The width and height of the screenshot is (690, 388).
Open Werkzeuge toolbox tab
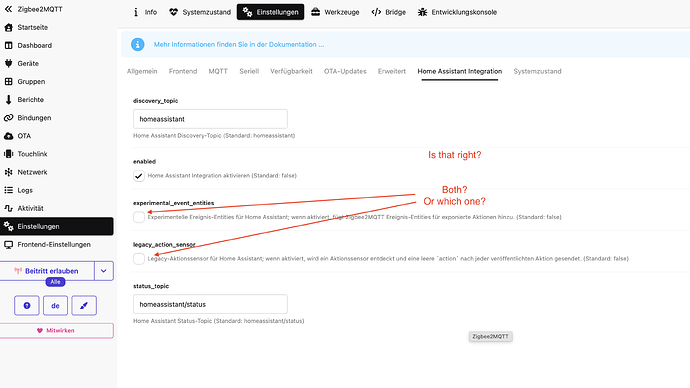tap(335, 12)
